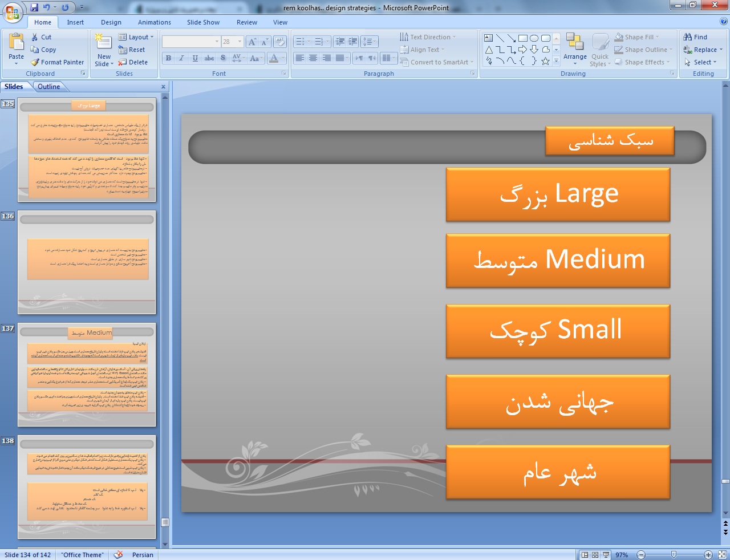
Task: Select the 5-point star shape
Action: click(545, 61)
